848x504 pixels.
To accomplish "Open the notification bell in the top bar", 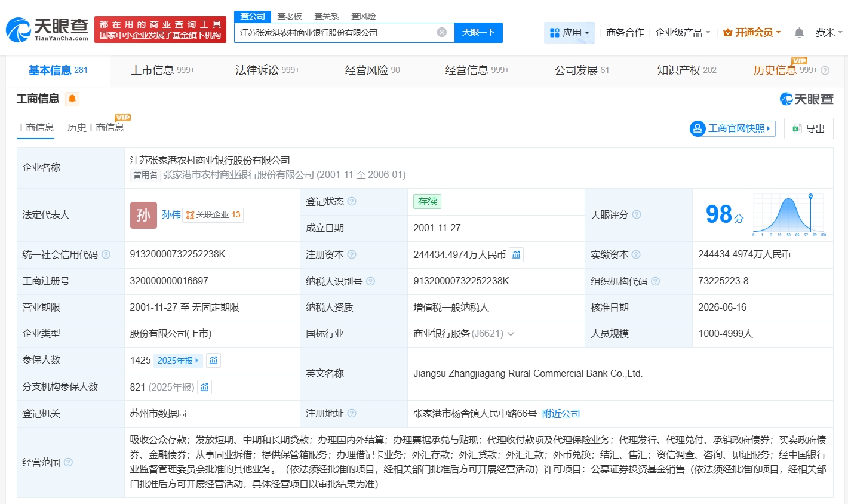I will click(x=799, y=33).
